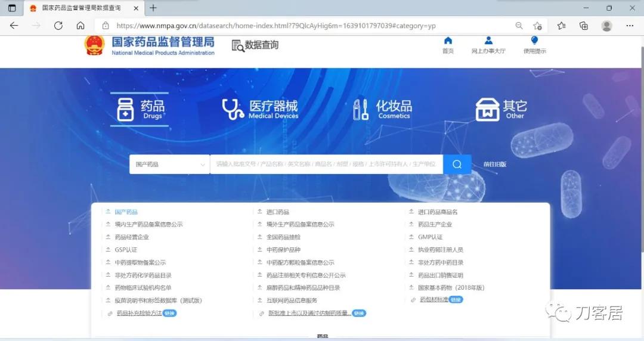
Task: Open 药物临床试验机构名单 entry
Action: click(143, 288)
